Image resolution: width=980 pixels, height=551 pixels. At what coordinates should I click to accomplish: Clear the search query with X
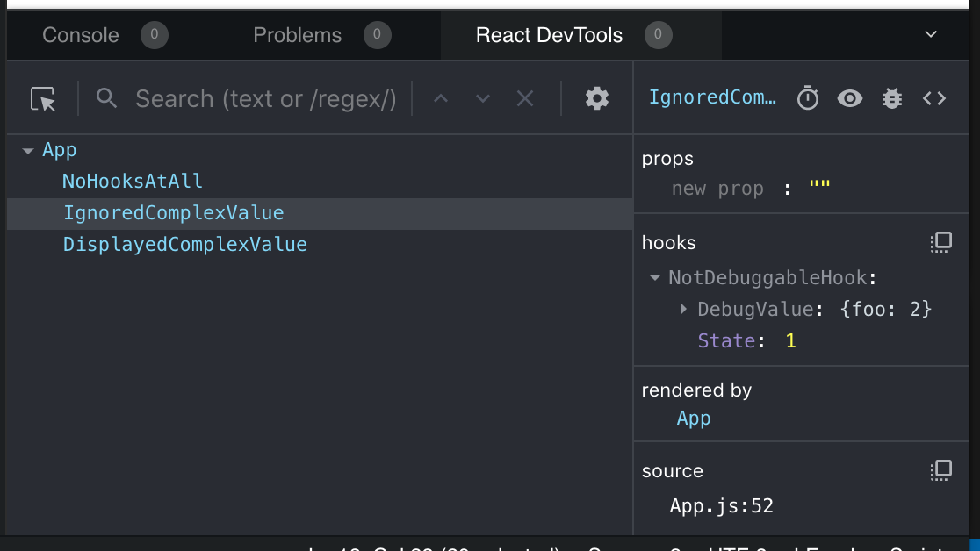click(524, 98)
